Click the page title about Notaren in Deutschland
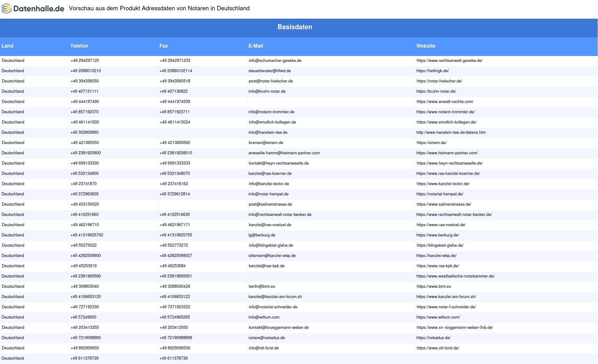598x364 pixels. pos(159,8)
